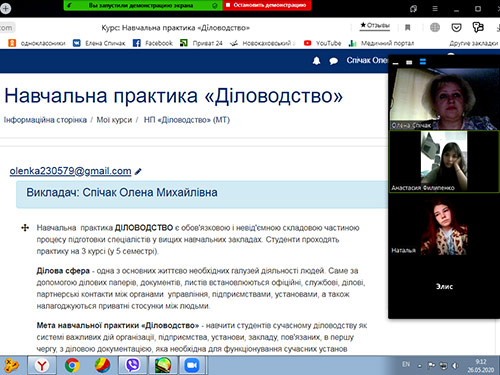
Task: Open the browser tab overview icon
Action: click(413, 9)
